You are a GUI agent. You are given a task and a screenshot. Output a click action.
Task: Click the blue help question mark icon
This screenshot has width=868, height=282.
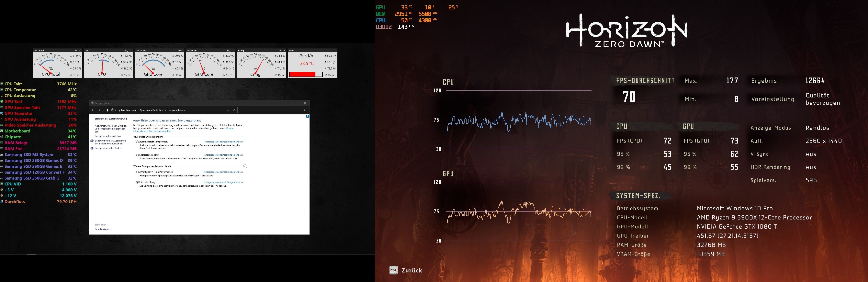coord(307,116)
